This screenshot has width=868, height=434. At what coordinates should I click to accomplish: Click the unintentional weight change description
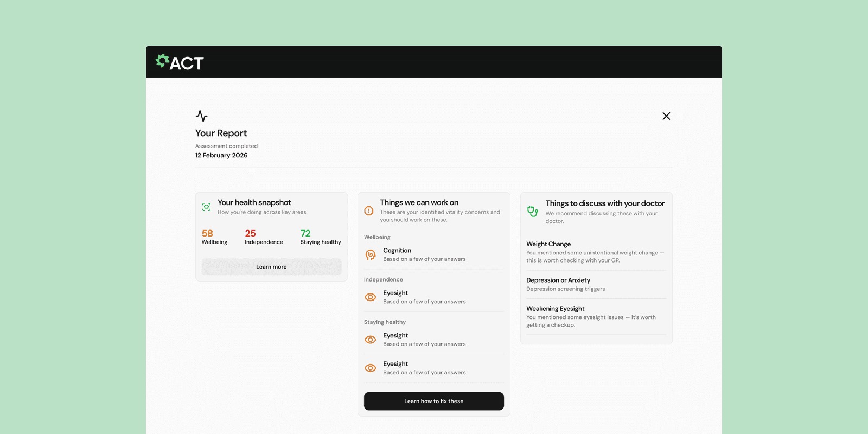click(595, 257)
